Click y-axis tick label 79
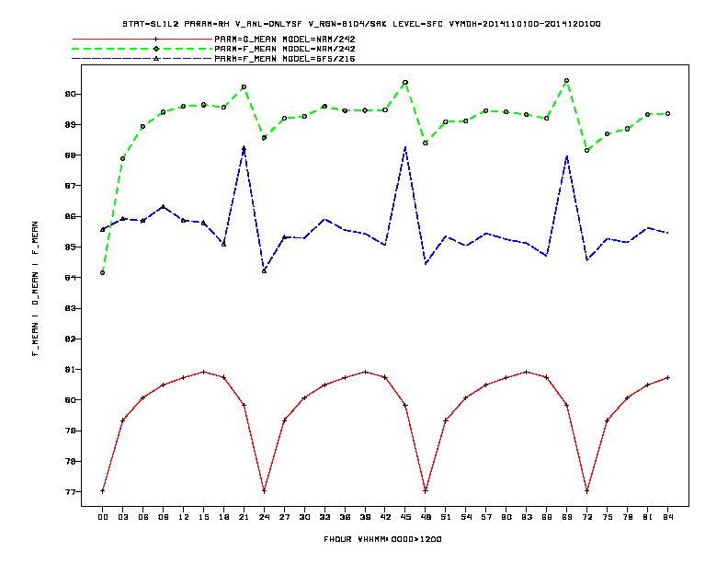This screenshot has width=728, height=563. pos(70,431)
